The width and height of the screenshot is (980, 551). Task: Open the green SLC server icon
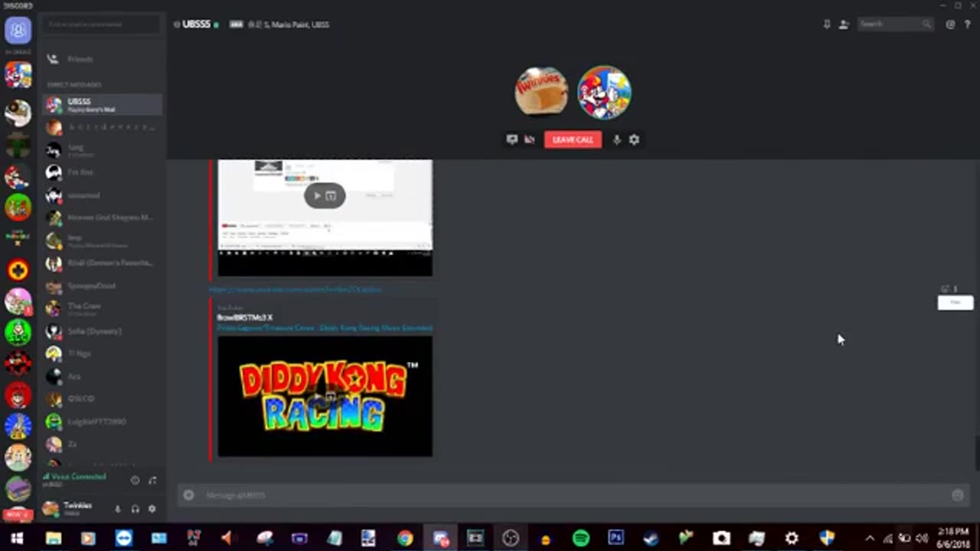point(18,332)
